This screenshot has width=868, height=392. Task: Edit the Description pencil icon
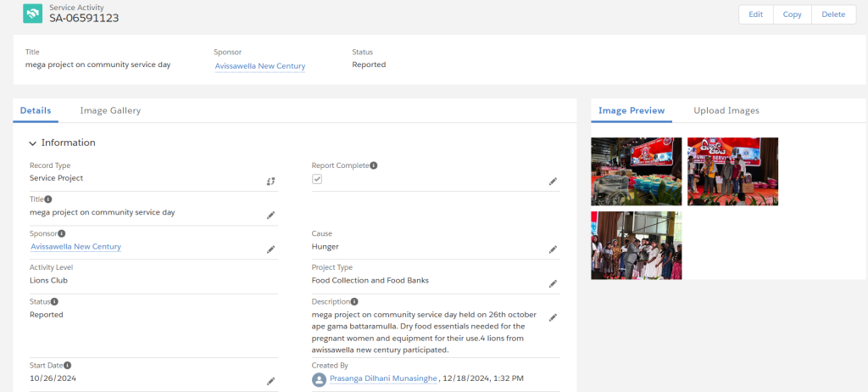pos(553,317)
